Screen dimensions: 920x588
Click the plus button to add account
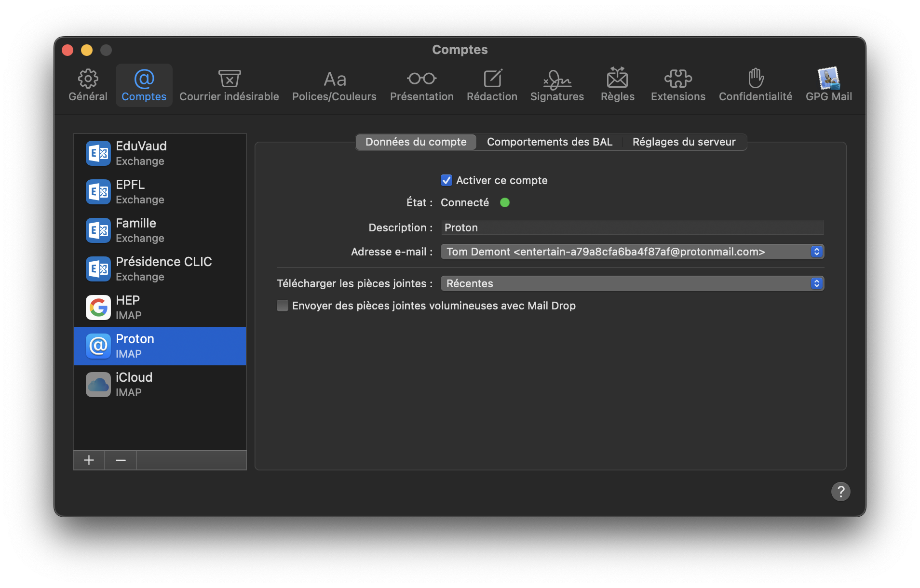(x=89, y=460)
